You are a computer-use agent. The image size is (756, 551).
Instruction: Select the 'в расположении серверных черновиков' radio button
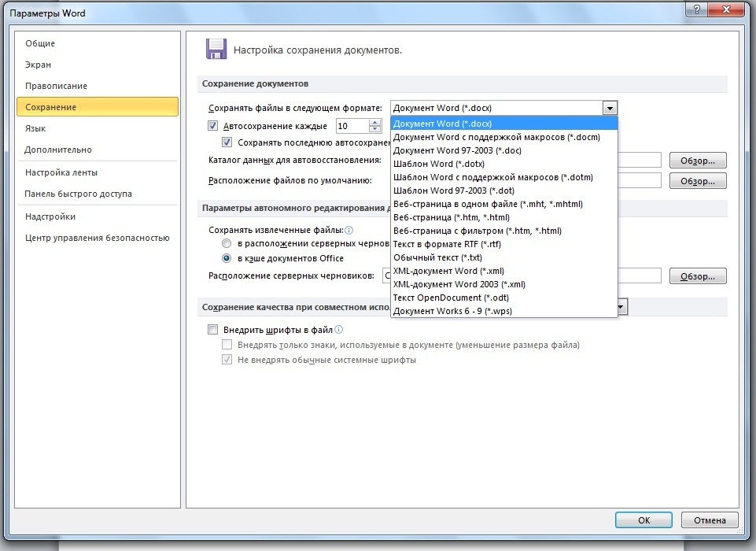pos(226,243)
